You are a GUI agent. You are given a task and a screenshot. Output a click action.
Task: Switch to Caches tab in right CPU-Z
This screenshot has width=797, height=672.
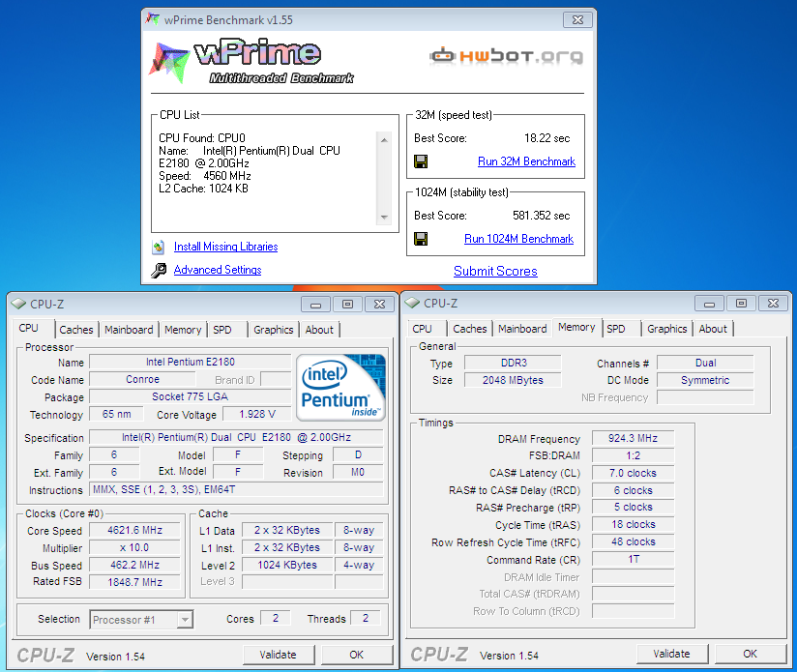click(x=470, y=329)
